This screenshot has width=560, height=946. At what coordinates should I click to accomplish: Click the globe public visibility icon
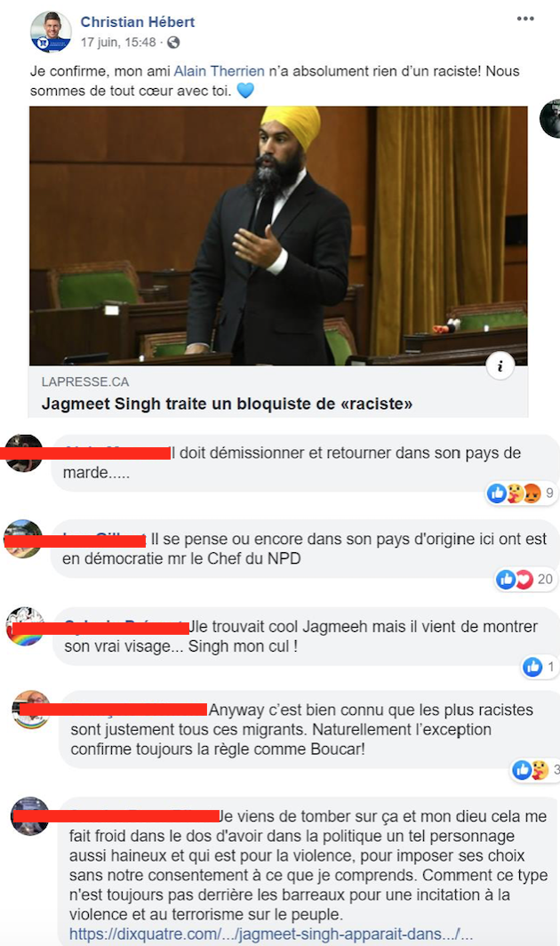173,43
